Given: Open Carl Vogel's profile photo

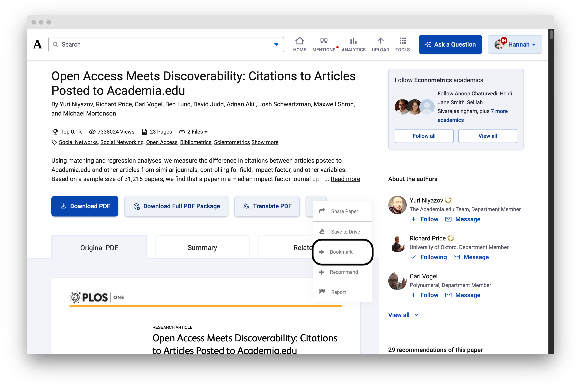Looking at the screenshot, I should pyautogui.click(x=397, y=281).
